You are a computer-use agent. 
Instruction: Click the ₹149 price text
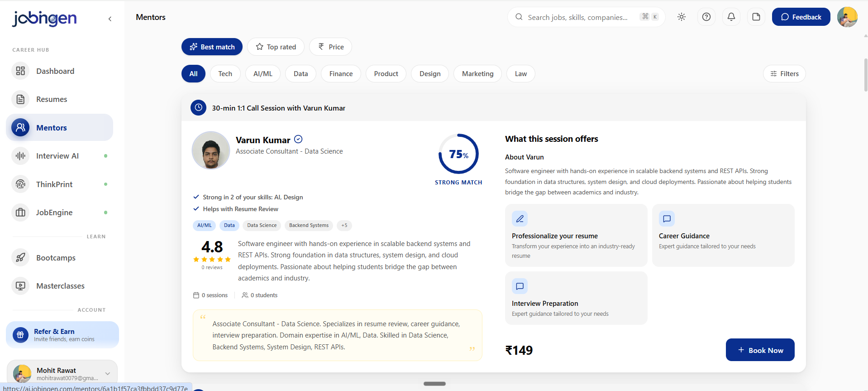pyautogui.click(x=519, y=350)
